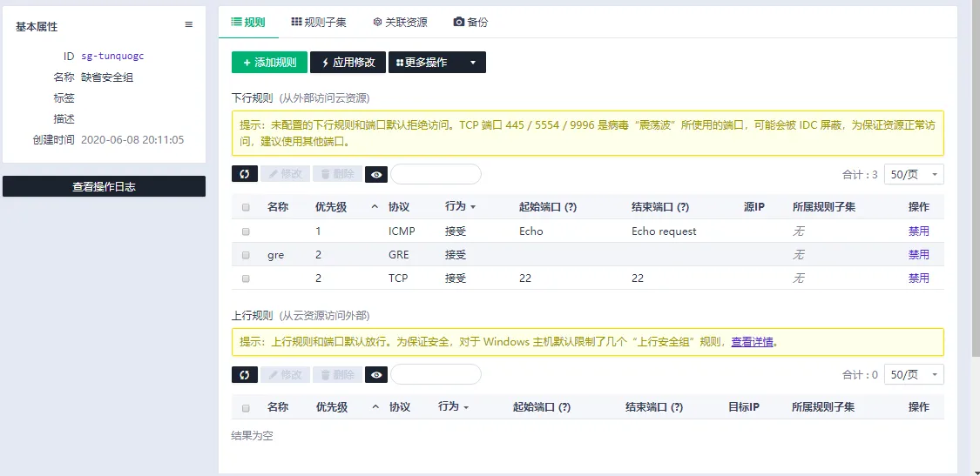The height and width of the screenshot is (476, 980).
Task: Open the 备份 backup tab
Action: [x=471, y=22]
